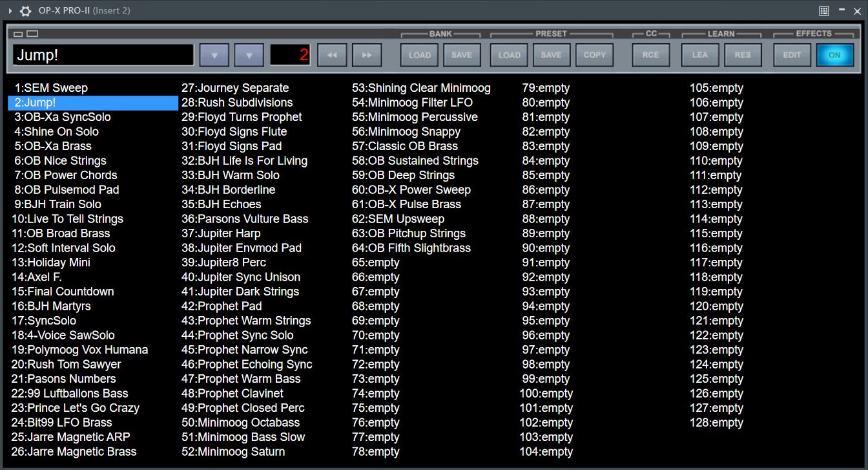Click the BANK LOAD button
The height and width of the screenshot is (470, 868).
tap(420, 55)
